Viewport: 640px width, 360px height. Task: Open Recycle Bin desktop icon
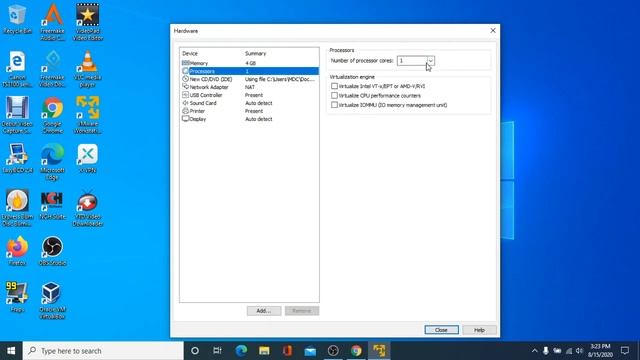[x=17, y=19]
